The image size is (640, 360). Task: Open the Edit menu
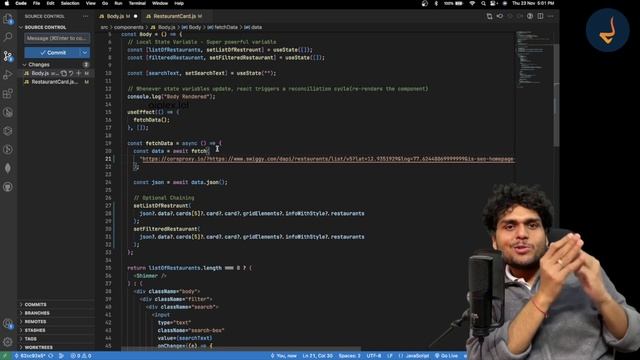pos(50,3)
